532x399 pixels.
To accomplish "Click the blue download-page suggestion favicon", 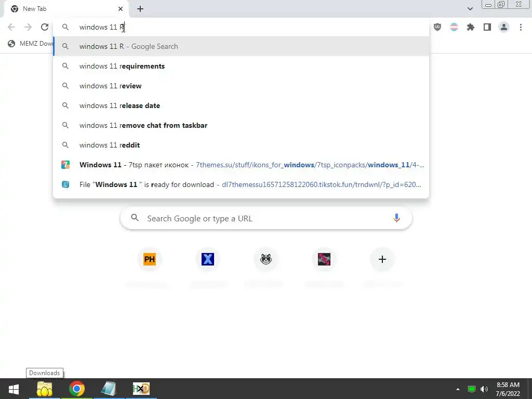I will pos(65,184).
